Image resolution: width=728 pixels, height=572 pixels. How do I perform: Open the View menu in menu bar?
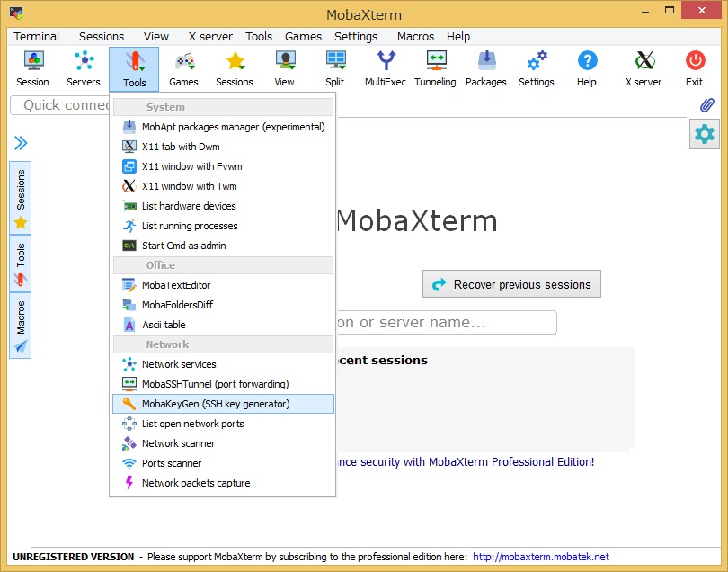click(x=156, y=36)
